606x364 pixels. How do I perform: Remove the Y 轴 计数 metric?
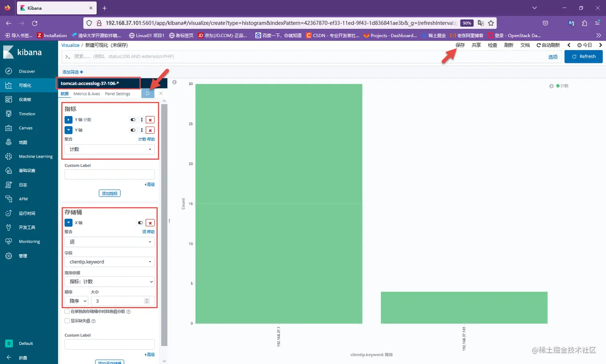pyautogui.click(x=150, y=120)
